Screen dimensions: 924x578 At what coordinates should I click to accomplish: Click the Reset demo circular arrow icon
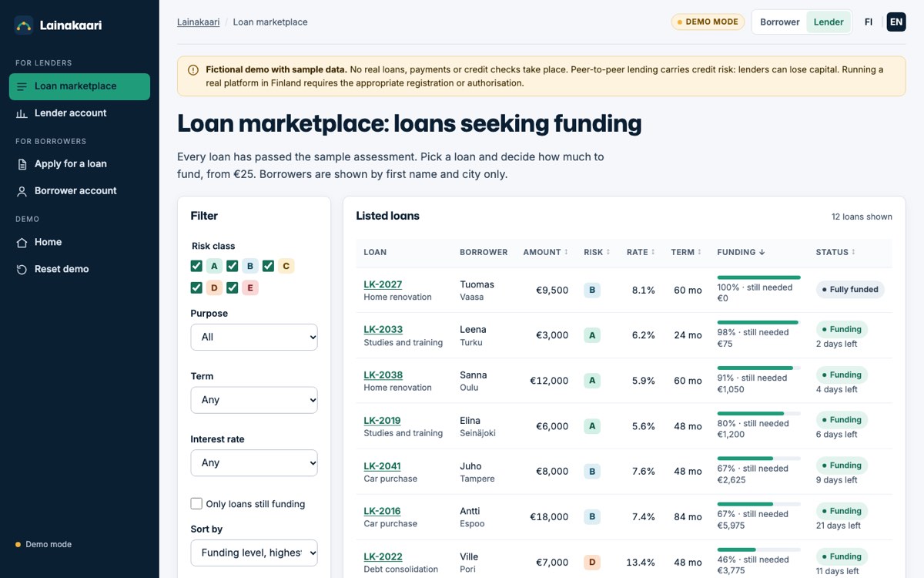tap(22, 269)
